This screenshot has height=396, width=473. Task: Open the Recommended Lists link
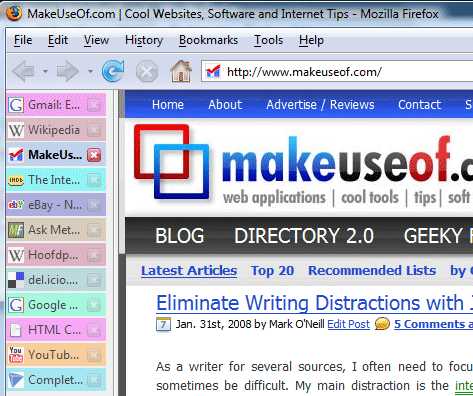(372, 271)
